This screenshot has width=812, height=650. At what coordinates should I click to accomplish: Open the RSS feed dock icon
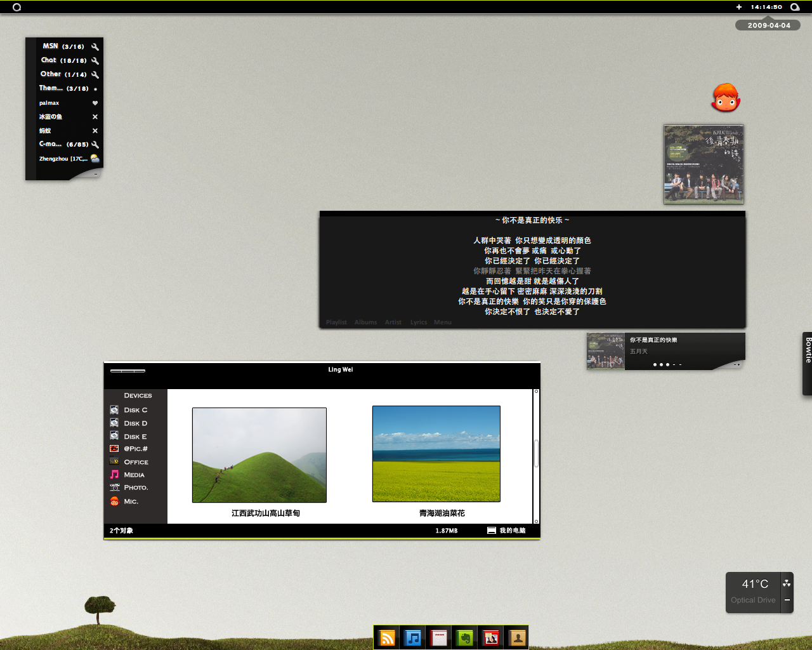pos(387,637)
